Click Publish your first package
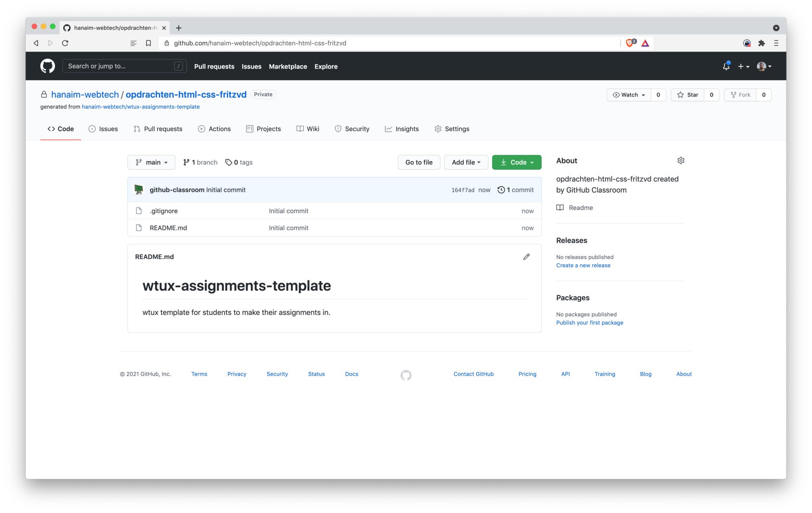The image size is (812, 513). (589, 323)
